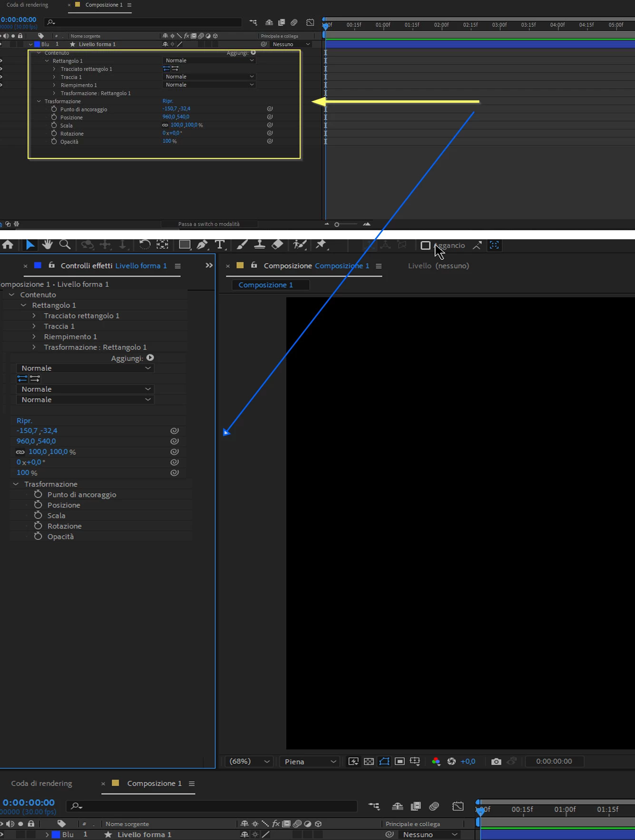Select the Rotation tool
635x840 pixels.
145,244
